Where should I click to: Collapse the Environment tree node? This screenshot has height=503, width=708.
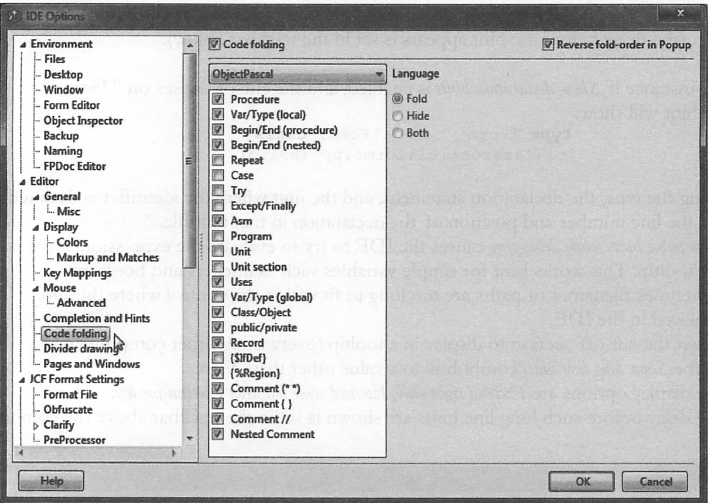(23, 45)
